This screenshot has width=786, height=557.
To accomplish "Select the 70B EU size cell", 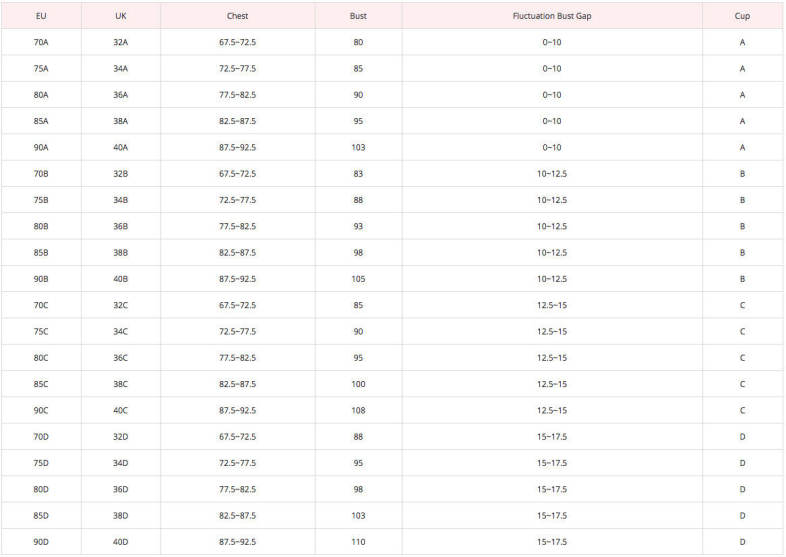I will point(41,174).
